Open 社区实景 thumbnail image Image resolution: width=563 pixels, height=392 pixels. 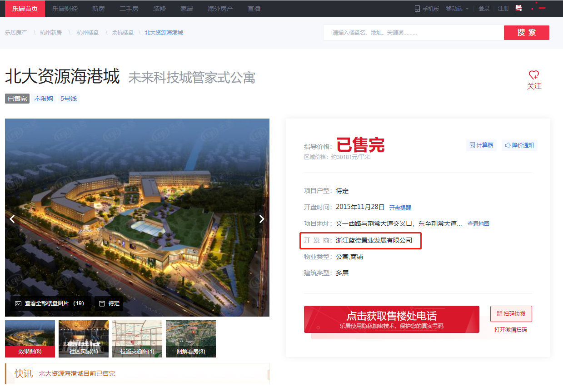coord(84,339)
